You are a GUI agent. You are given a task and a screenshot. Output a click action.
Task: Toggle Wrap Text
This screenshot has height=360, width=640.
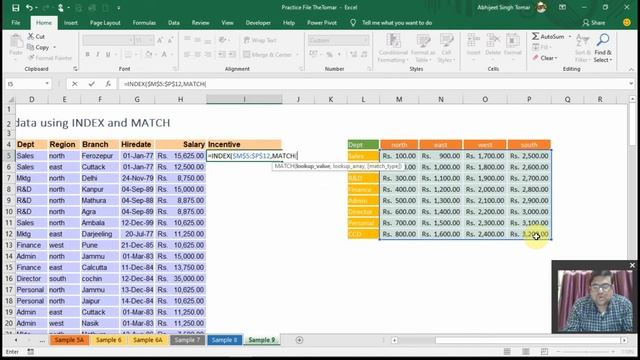260,40
